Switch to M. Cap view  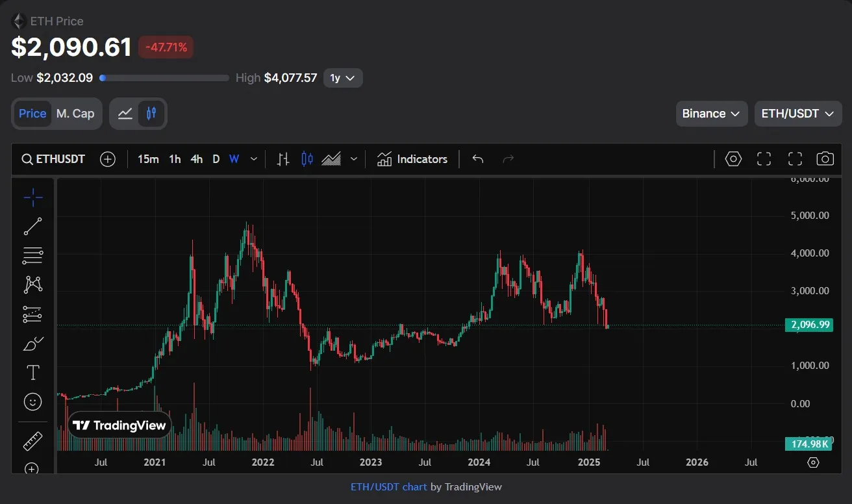coord(75,114)
